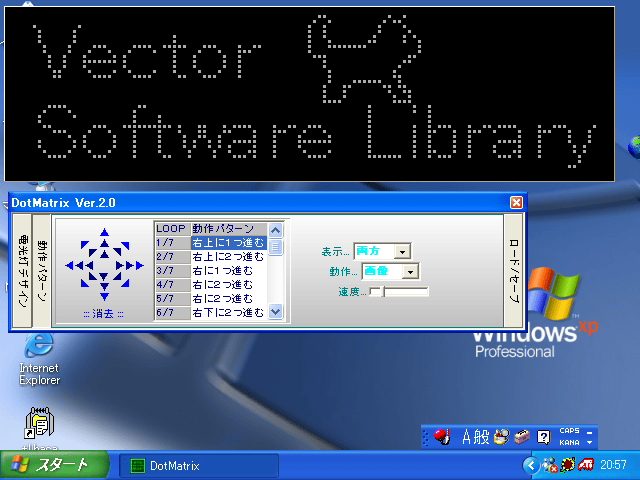Click the pattern list scroll-down arrow
Viewport: 640px width, 480px height.
pyautogui.click(x=276, y=312)
